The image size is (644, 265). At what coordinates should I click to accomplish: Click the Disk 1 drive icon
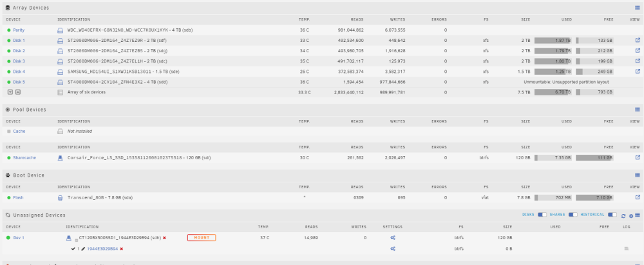pos(60,41)
